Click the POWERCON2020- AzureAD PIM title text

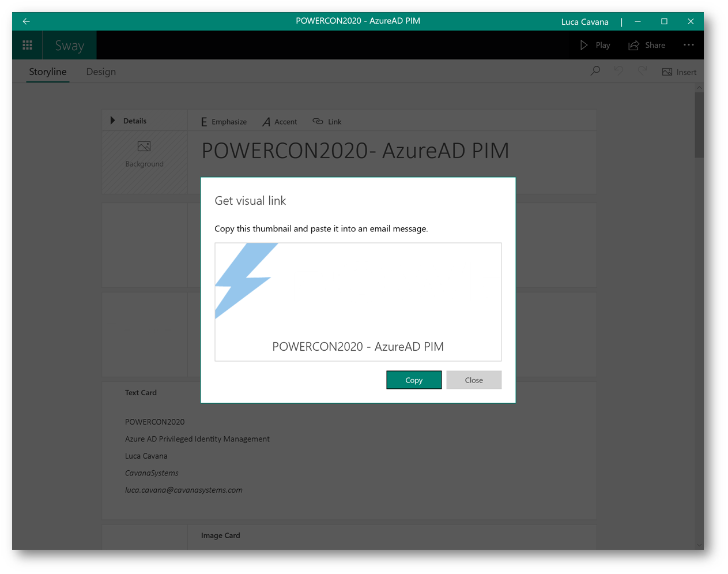point(355,151)
